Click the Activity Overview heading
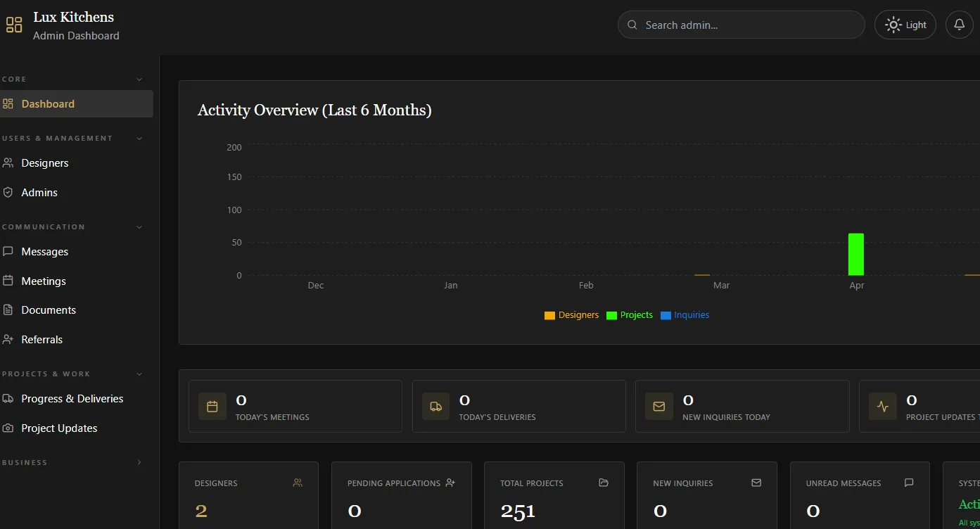Screen dimensions: 980x529 tap(314, 110)
